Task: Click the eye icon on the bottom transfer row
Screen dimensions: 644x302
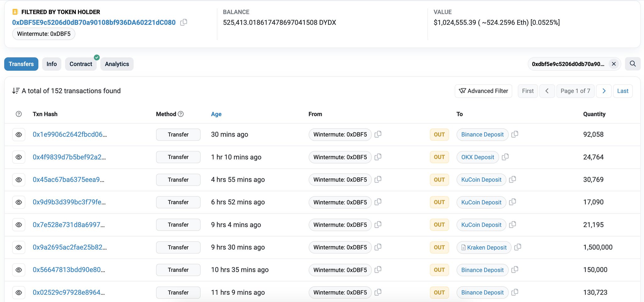Action: coord(19,292)
